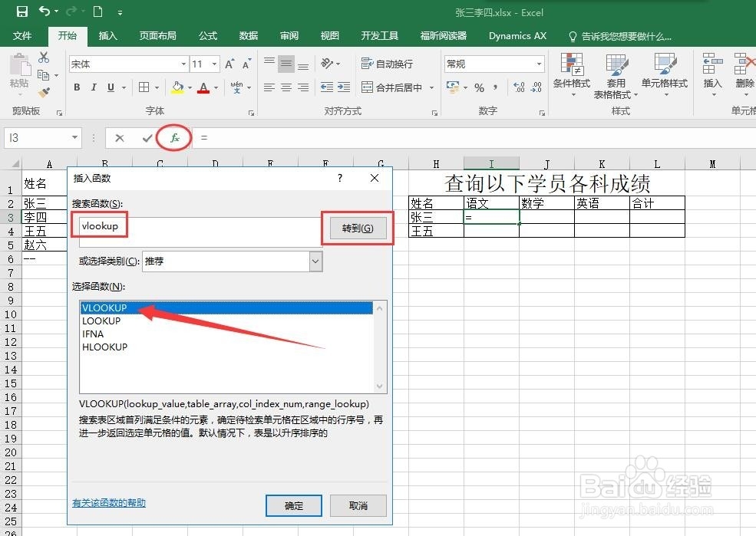Click 确定 button in insert function dialog
Image resolution: width=756 pixels, height=536 pixels.
click(294, 505)
